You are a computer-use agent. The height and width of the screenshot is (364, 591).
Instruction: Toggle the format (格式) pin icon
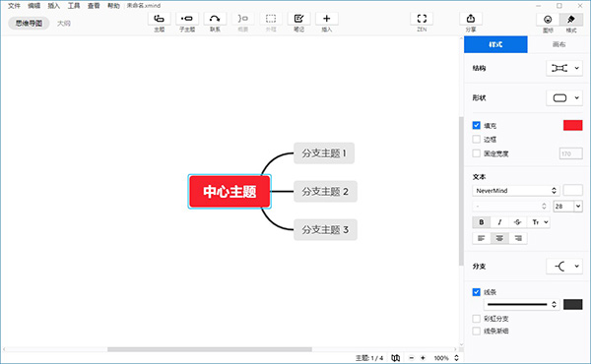pyautogui.click(x=571, y=20)
